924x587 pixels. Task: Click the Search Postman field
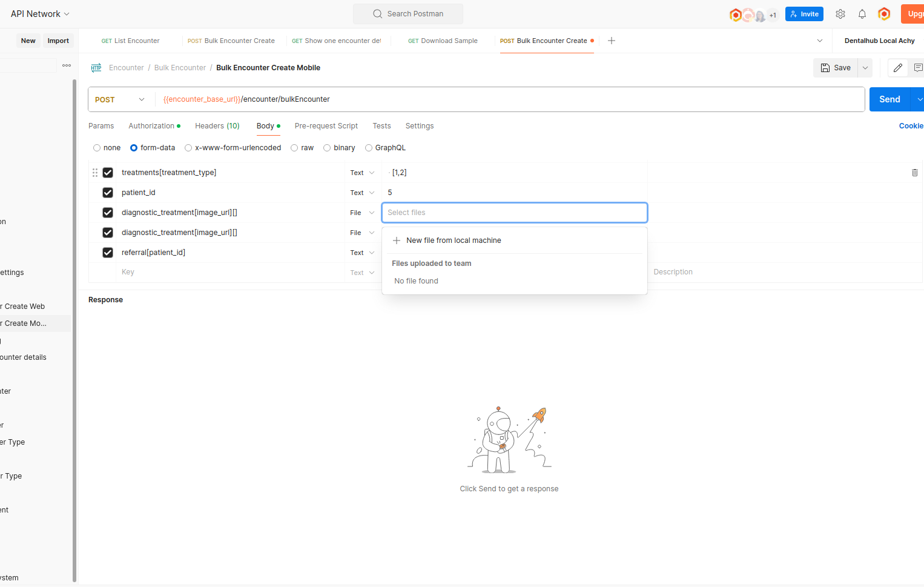tap(408, 14)
